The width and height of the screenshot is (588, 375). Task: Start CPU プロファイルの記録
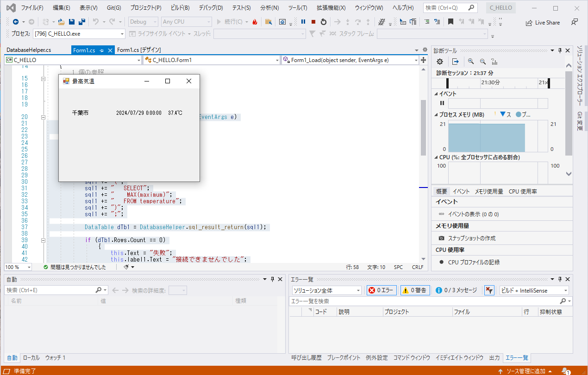click(x=474, y=262)
